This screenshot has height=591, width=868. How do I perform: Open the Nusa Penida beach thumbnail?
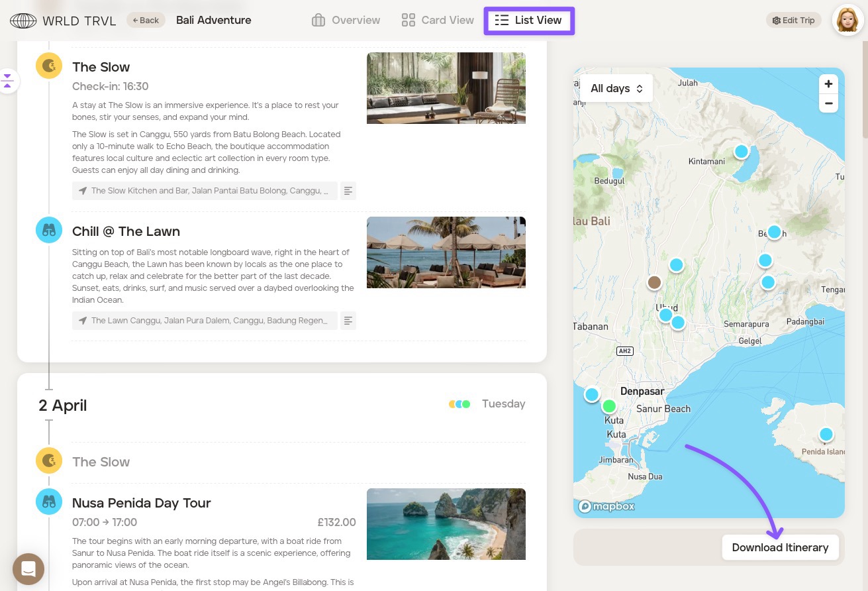pyautogui.click(x=446, y=523)
